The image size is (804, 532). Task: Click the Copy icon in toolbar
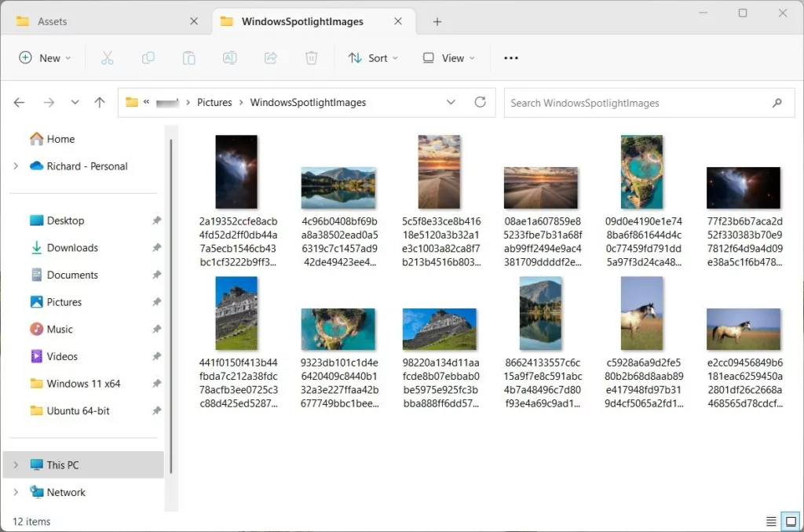pos(148,58)
